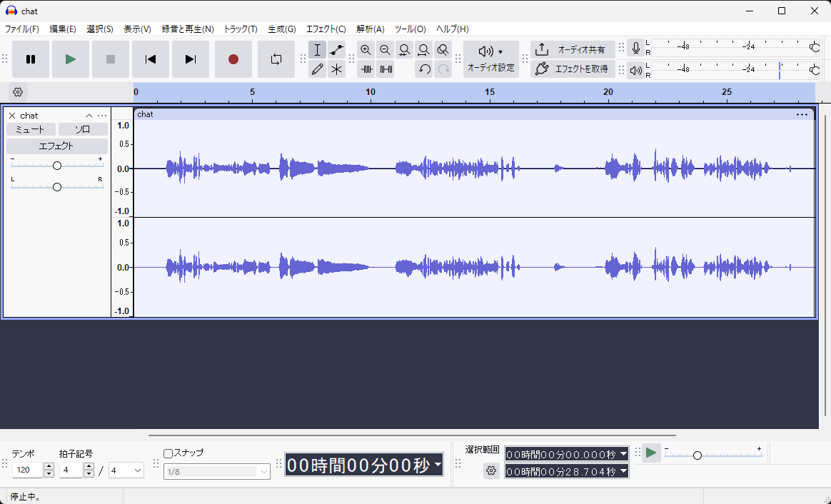Open selection settings gear icon
The image size is (831, 504).
491,470
